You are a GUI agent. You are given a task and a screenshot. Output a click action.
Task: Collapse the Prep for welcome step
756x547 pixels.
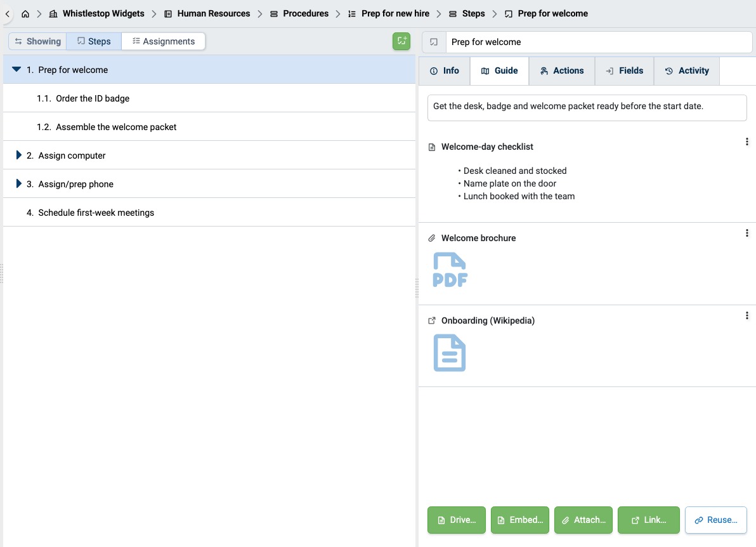click(16, 69)
